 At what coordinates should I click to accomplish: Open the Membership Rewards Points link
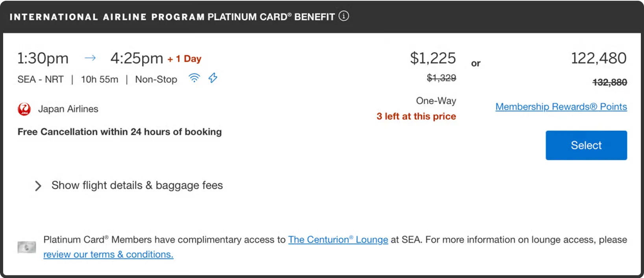point(561,107)
